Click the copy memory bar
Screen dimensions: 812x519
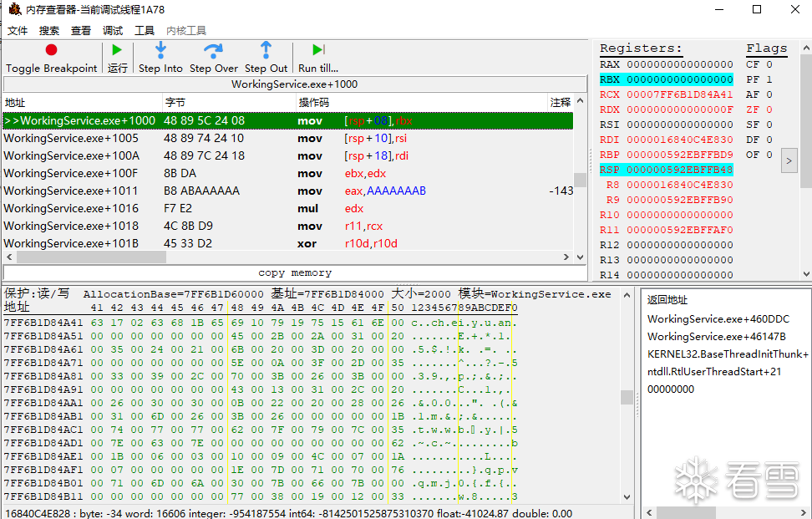pos(295,272)
